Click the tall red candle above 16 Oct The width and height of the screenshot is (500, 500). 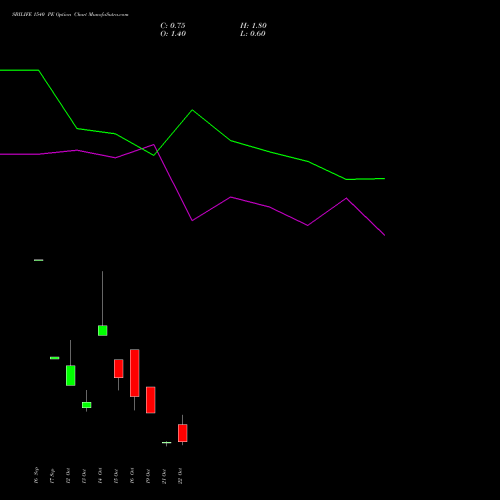(x=135, y=373)
